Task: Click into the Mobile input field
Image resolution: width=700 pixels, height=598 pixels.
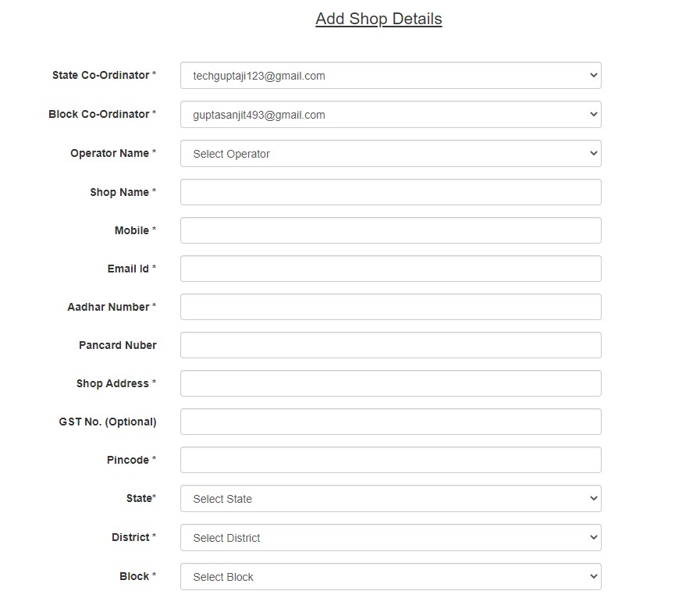Action: coord(391,230)
